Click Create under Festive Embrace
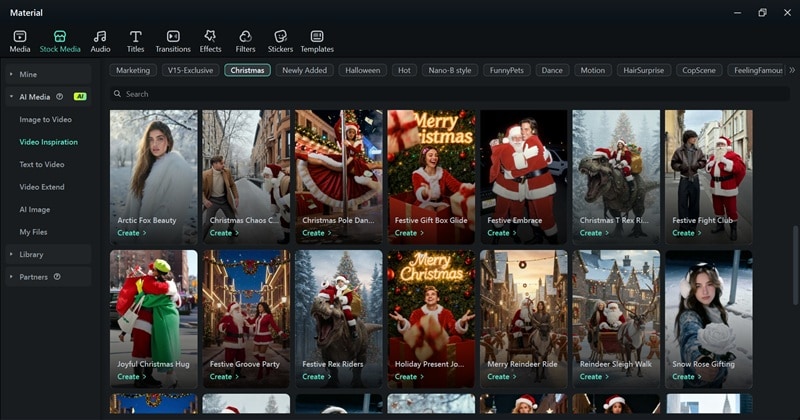Viewport: 800px width, 420px height. point(501,233)
